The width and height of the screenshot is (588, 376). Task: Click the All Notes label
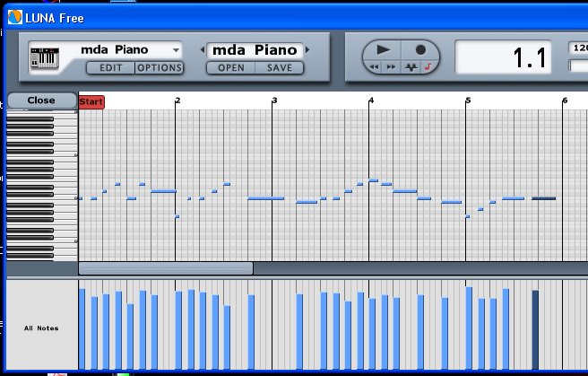pos(41,328)
